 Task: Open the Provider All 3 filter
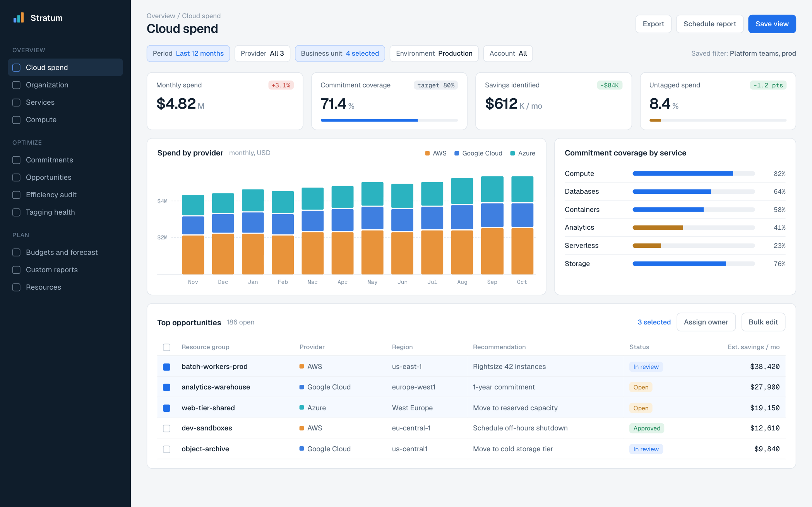pos(262,53)
